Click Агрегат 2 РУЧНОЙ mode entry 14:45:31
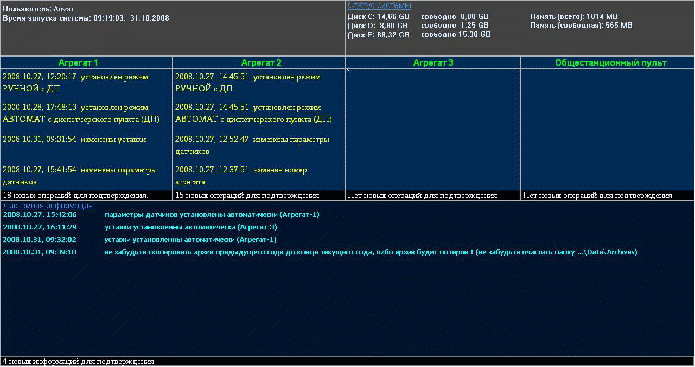695x367 pixels. point(248,82)
